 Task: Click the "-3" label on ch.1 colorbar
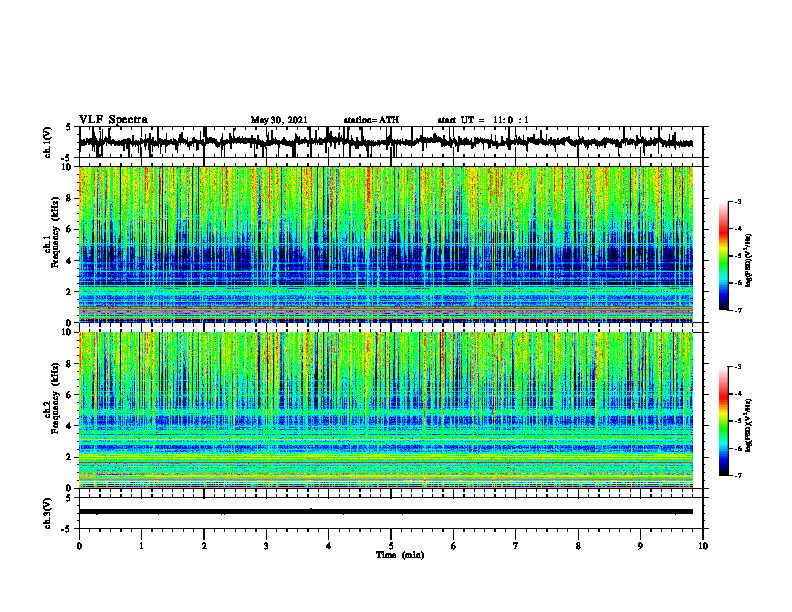[738, 201]
